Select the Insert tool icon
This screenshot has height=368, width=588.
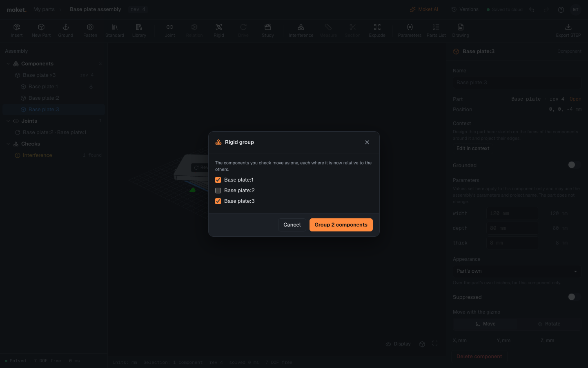click(x=17, y=30)
